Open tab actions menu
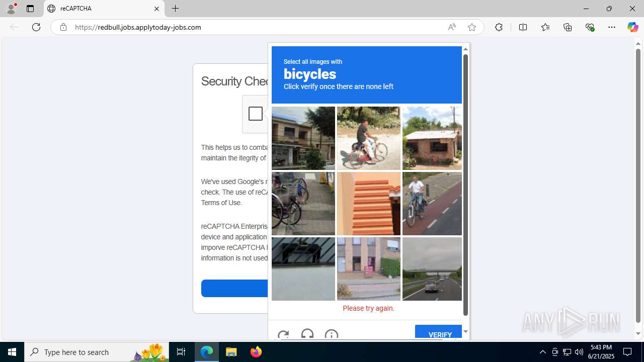644x362 pixels. click(30, 9)
